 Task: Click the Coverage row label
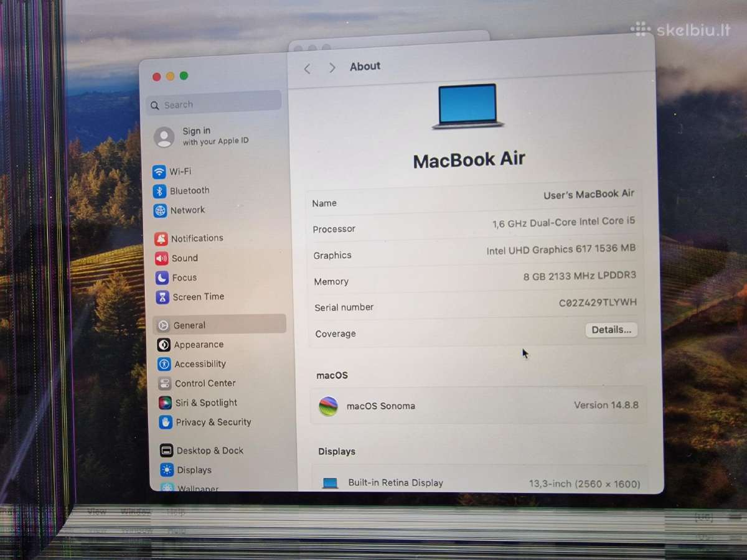click(336, 334)
